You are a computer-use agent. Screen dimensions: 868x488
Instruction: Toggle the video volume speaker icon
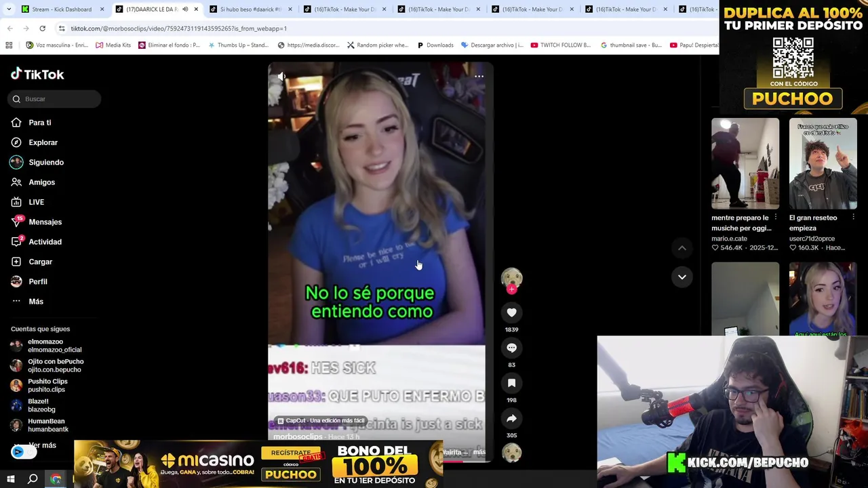point(281,77)
